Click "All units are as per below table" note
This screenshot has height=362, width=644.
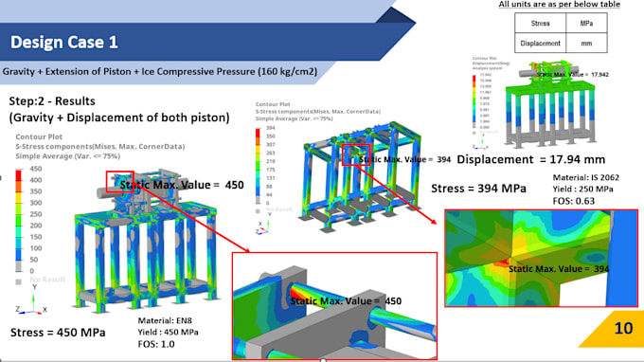click(560, 4)
